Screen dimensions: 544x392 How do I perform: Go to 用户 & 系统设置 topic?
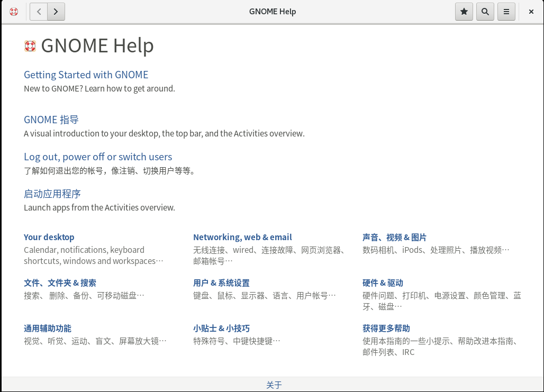point(221,282)
